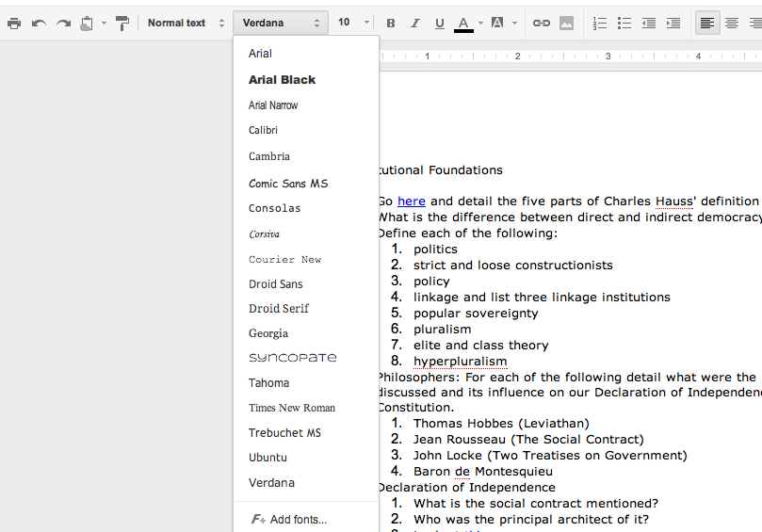This screenshot has height=532, width=762.
Task: Toggle Underline formatting
Action: [x=439, y=23]
